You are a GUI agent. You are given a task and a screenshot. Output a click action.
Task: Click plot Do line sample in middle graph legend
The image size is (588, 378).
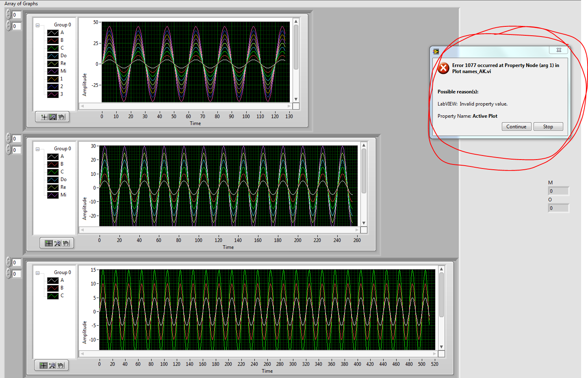tap(53, 179)
